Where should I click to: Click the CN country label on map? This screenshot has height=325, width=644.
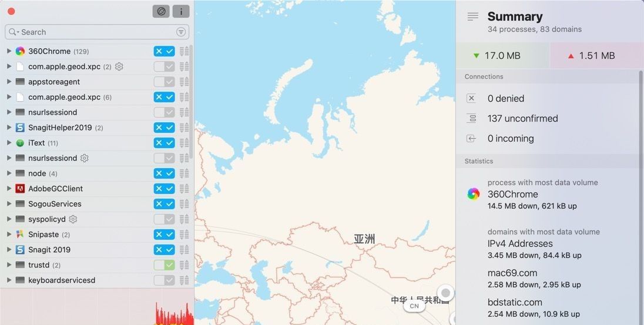[414, 306]
